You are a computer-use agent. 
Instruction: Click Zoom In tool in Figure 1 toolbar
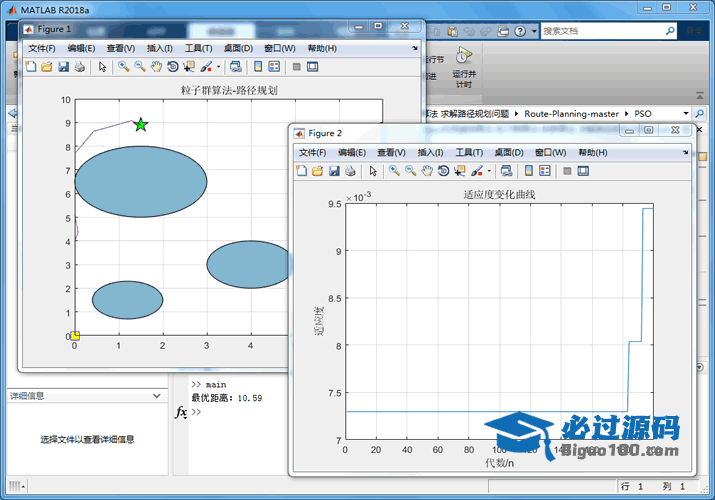pyautogui.click(x=124, y=67)
